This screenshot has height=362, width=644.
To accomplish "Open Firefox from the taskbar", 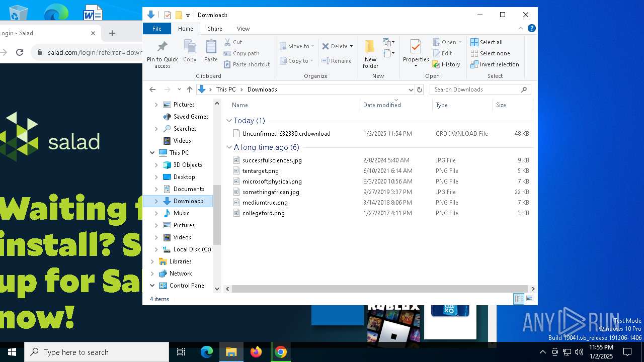I will coord(256,352).
